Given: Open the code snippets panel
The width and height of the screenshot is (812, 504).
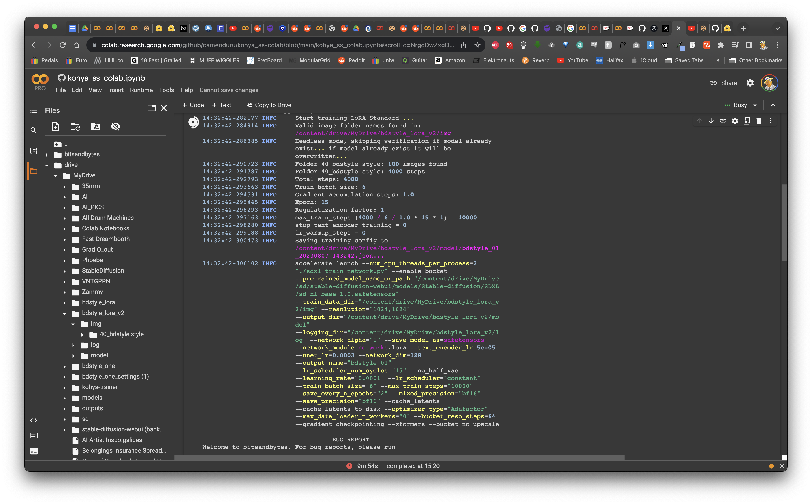Looking at the screenshot, I should (x=34, y=420).
